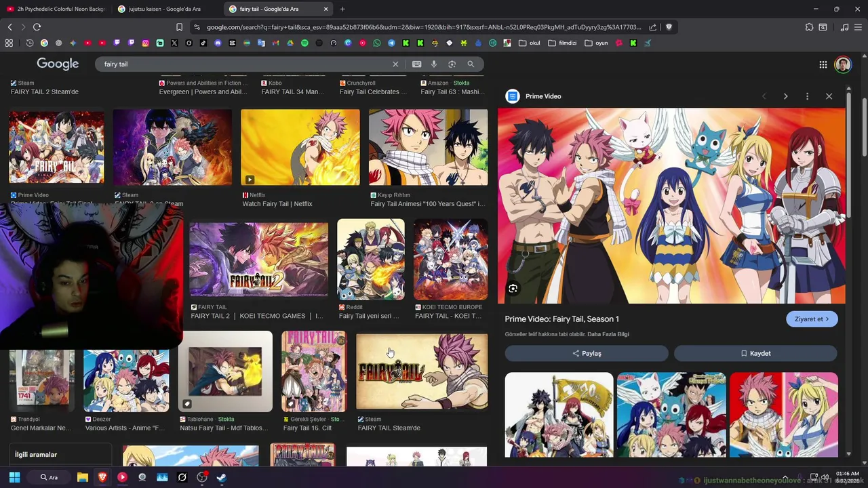Open Netflix Watch Fairy Tail thumbnail

pyautogui.click(x=300, y=147)
